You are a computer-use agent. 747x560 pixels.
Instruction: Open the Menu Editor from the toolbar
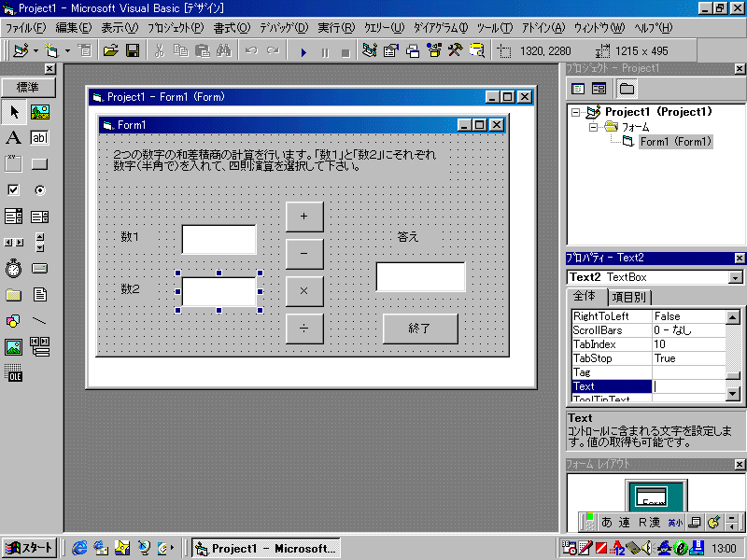[x=85, y=50]
